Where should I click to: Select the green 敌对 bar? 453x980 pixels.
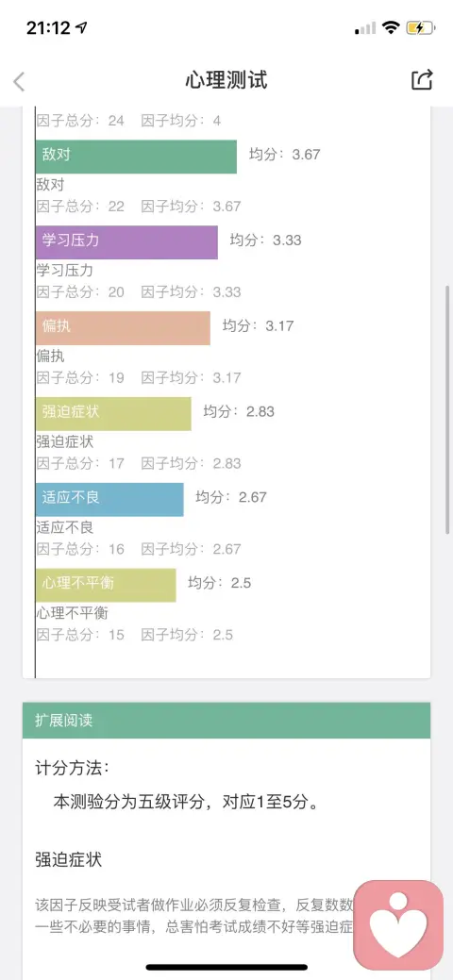pos(136,157)
